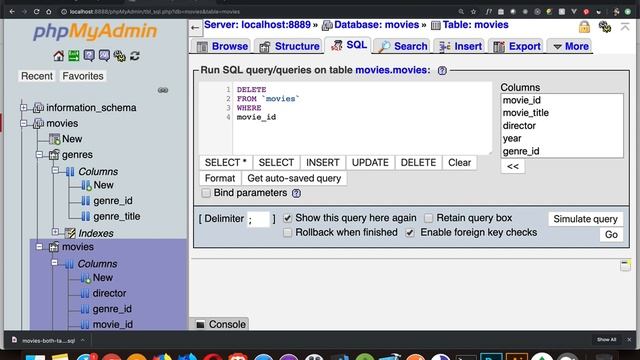Uncheck Show this query here again
Screen dimensions: 640x360
pyautogui.click(x=287, y=218)
